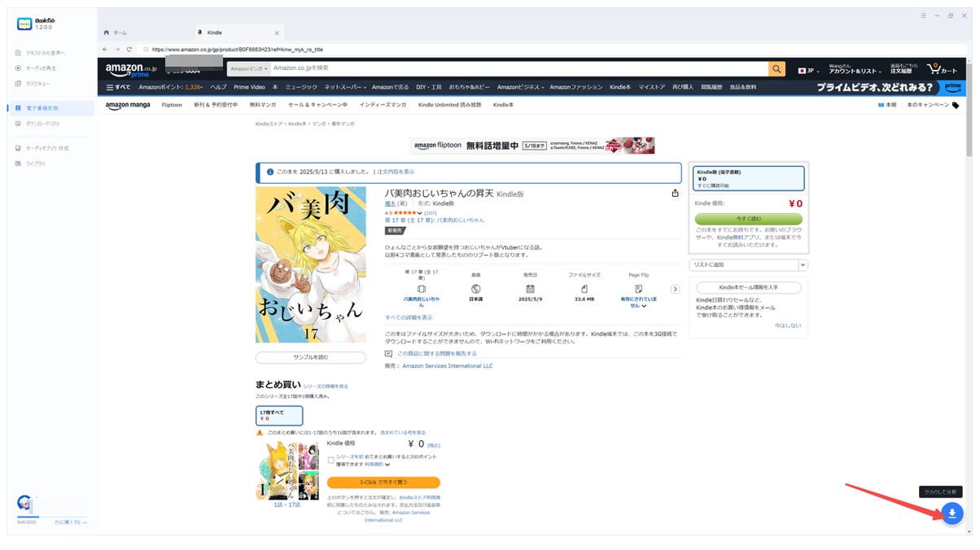The width and height of the screenshot is (980, 550).
Task: Click the すべての詳細を表示 link
Action: click(x=409, y=317)
